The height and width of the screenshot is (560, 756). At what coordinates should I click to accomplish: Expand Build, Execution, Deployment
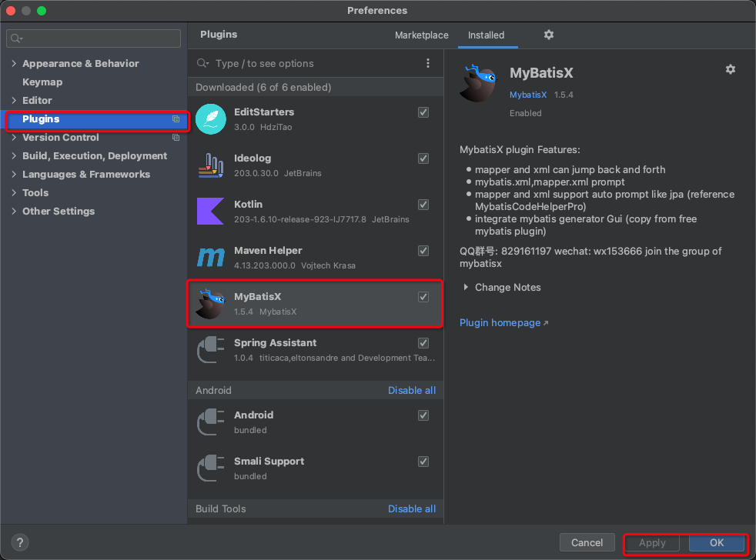pyautogui.click(x=14, y=155)
